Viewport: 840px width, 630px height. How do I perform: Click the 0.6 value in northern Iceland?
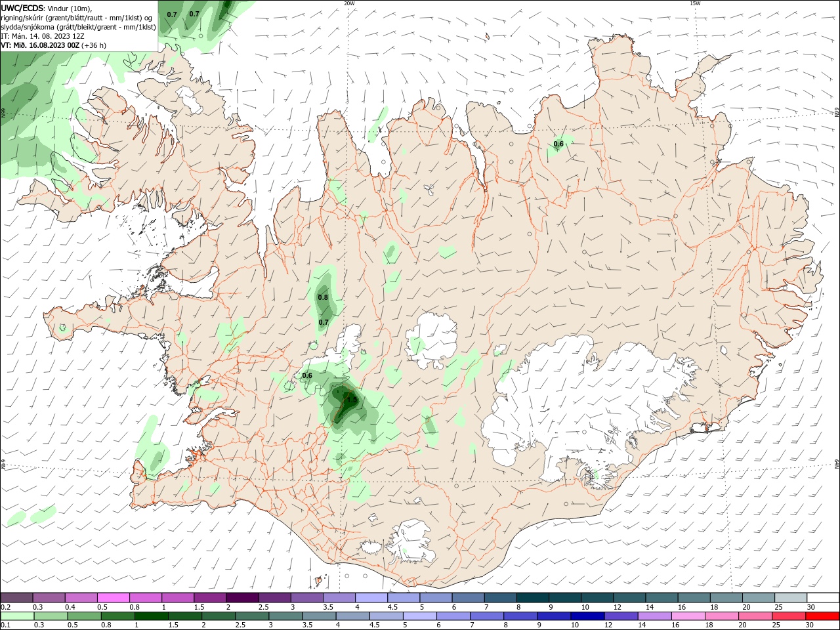point(558,144)
